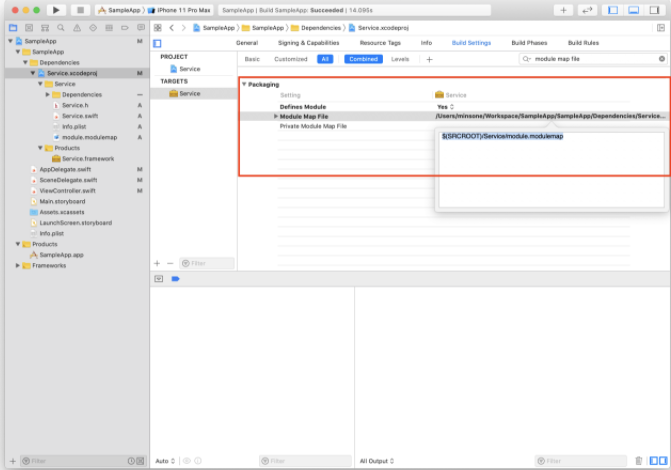Clear console with trash icon

(x=638, y=461)
